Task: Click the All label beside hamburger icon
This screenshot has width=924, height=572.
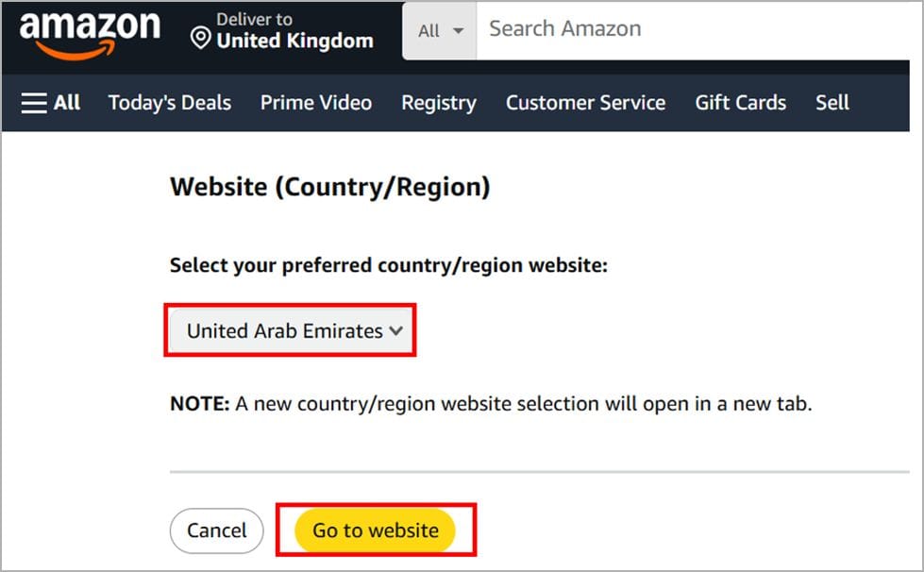Action: (x=67, y=103)
